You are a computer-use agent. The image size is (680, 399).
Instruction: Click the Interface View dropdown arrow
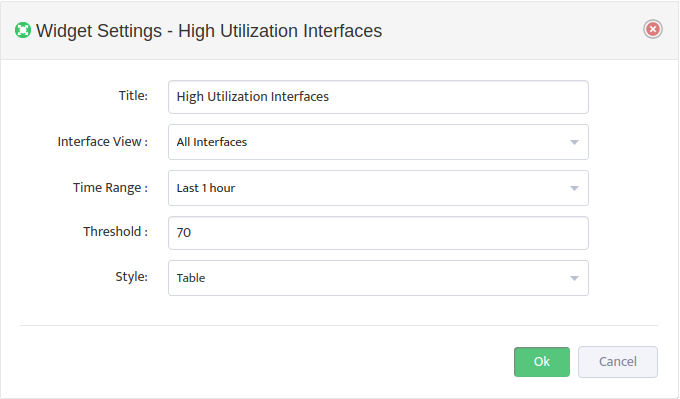click(x=574, y=142)
